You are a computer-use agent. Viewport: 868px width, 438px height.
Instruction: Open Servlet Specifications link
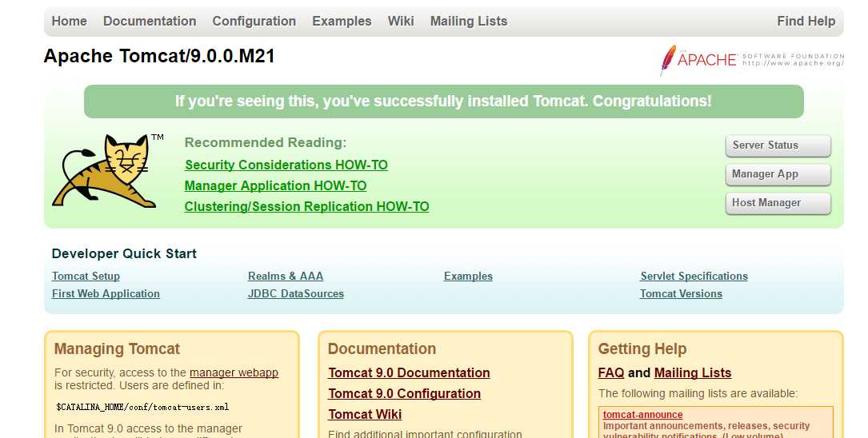(x=694, y=276)
